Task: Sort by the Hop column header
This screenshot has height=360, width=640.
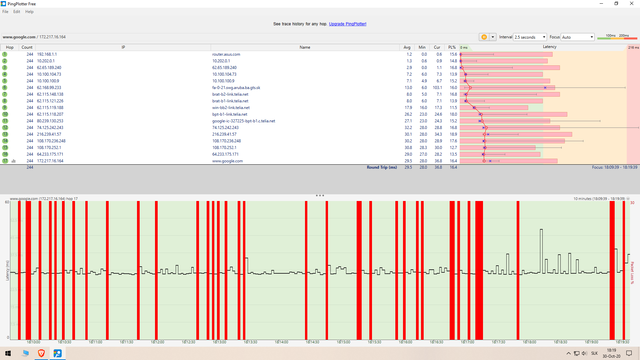Action: (x=9, y=47)
